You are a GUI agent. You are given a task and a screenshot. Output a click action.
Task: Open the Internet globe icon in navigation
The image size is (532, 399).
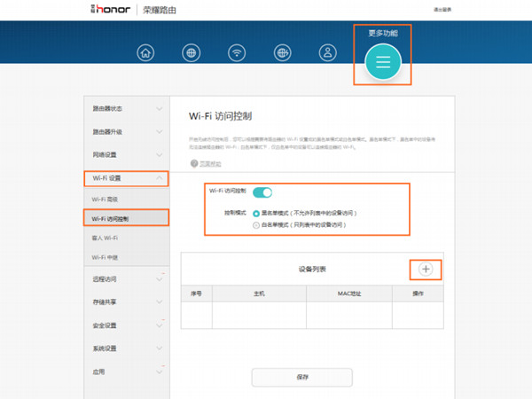click(191, 53)
